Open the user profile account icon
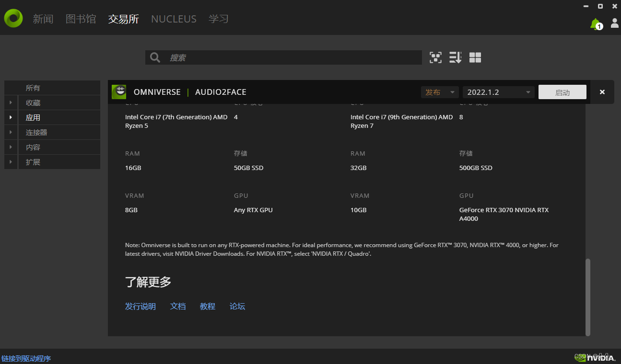The height and width of the screenshot is (364, 621). pos(614,23)
